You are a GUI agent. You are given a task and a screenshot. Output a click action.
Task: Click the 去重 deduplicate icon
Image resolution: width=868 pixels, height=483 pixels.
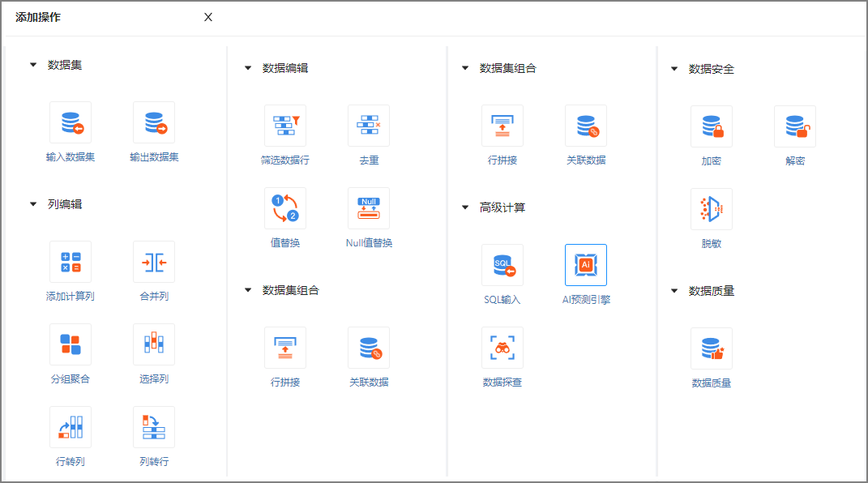[x=369, y=126]
